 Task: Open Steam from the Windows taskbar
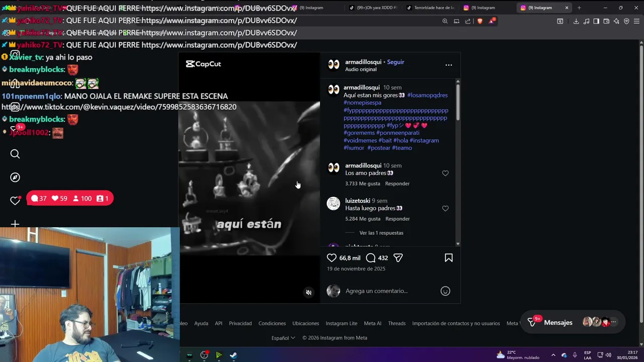[233, 355]
